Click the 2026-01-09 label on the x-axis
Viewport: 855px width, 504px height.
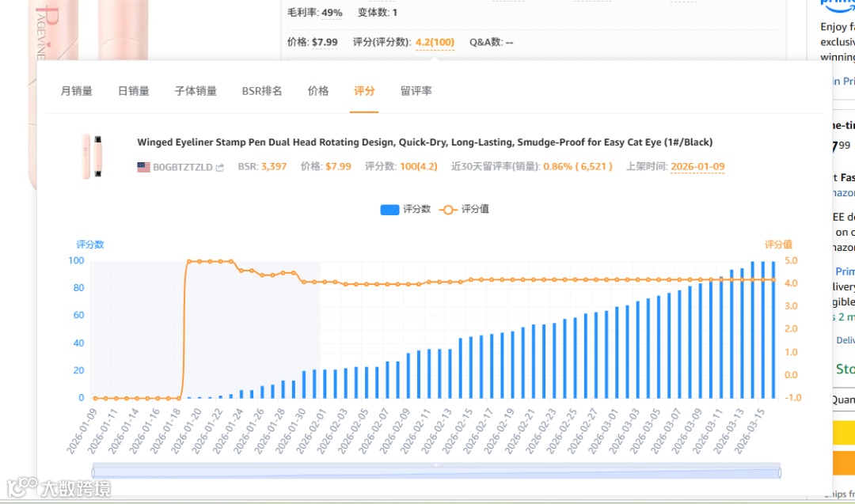click(82, 431)
